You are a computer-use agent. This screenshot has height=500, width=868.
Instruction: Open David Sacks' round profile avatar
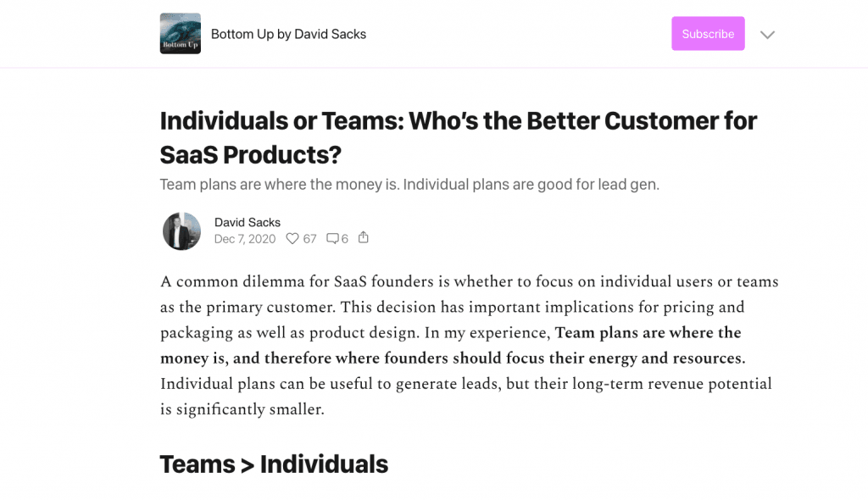[x=181, y=231]
